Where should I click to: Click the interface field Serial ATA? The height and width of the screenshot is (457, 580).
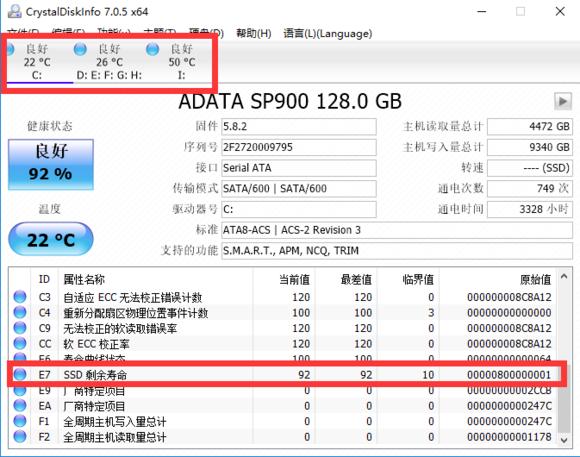(299, 168)
